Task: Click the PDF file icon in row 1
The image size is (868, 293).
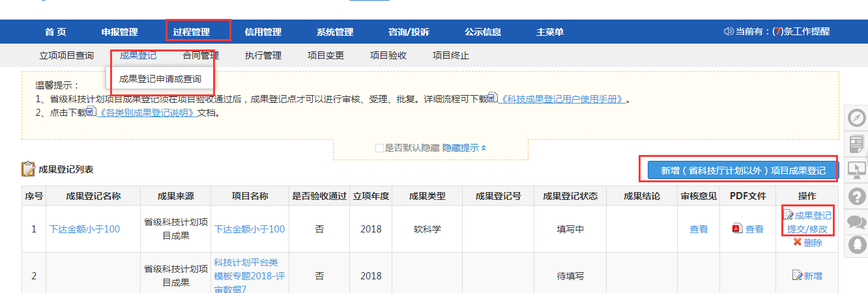Action: tap(737, 229)
